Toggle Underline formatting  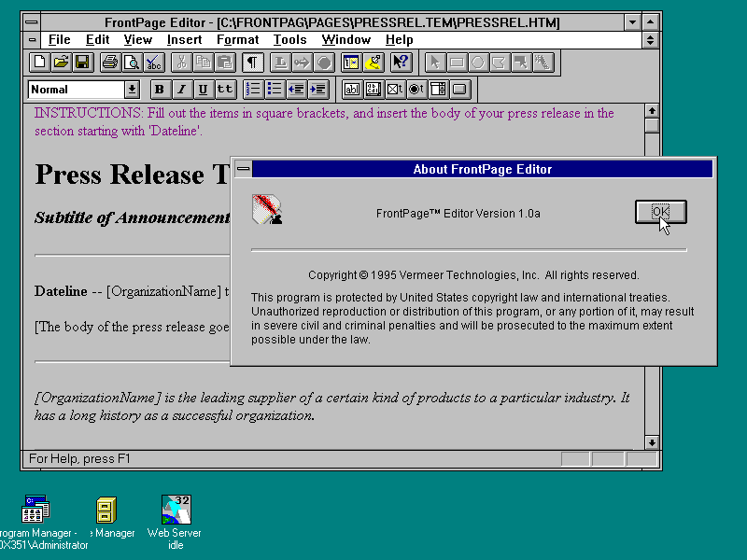pos(203,89)
